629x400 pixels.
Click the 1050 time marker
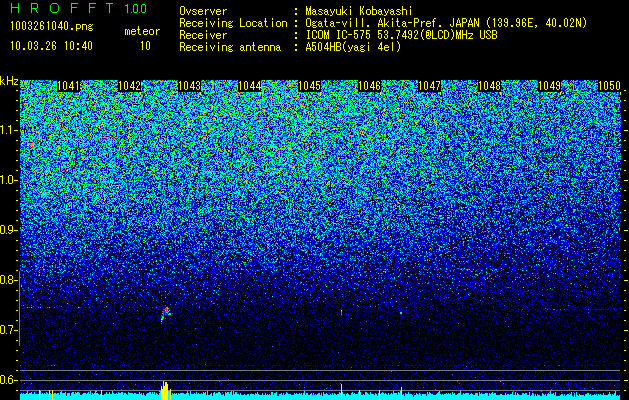609,86
